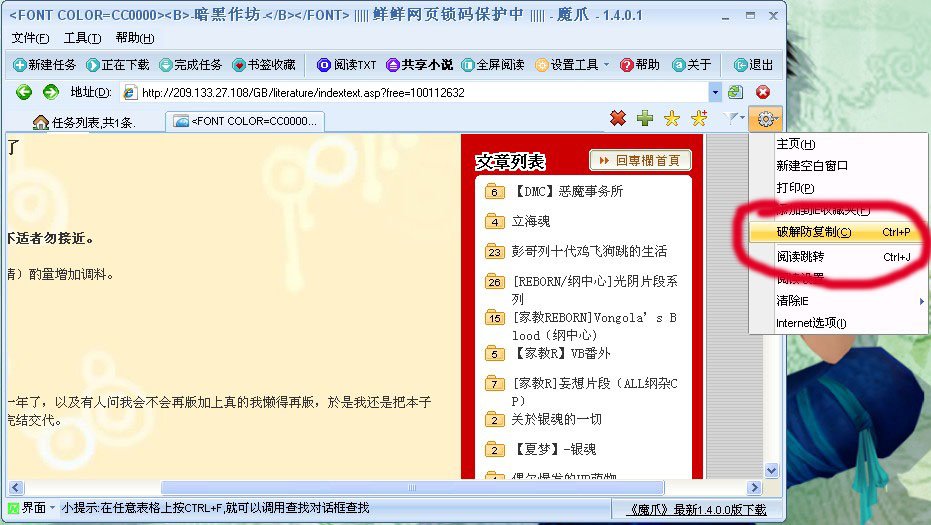
Task: Open [REBORN/纲中心]光阴片段系列 link
Action: click(594, 290)
